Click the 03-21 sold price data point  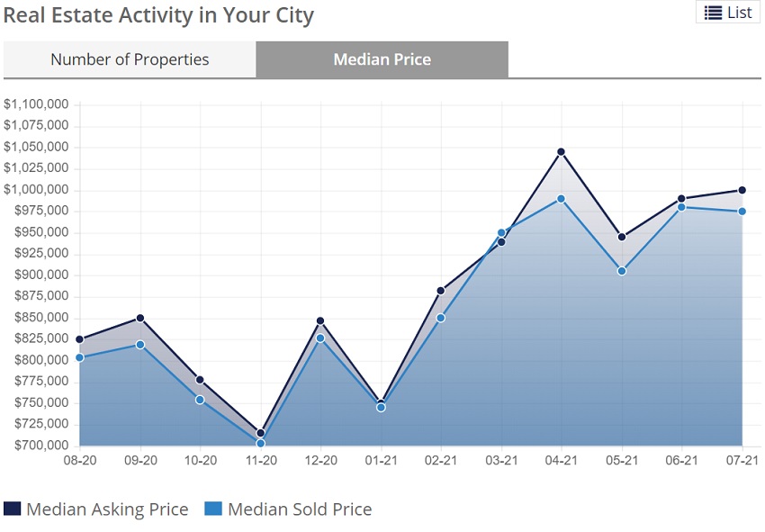501,233
